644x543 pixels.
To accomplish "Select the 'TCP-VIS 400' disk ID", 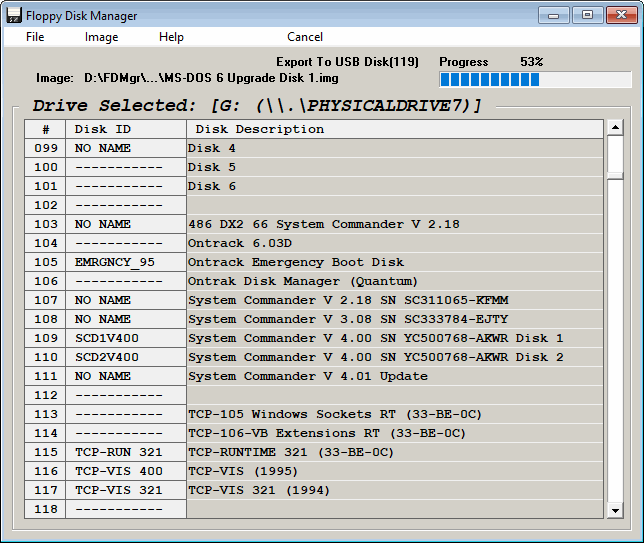I will click(x=126, y=471).
